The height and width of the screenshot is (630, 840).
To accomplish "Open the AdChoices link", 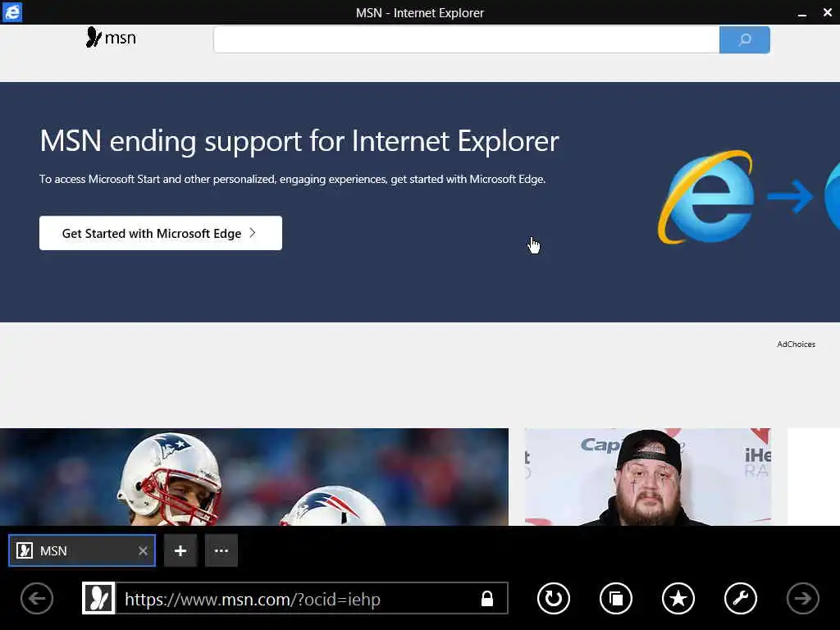I will click(x=796, y=345).
